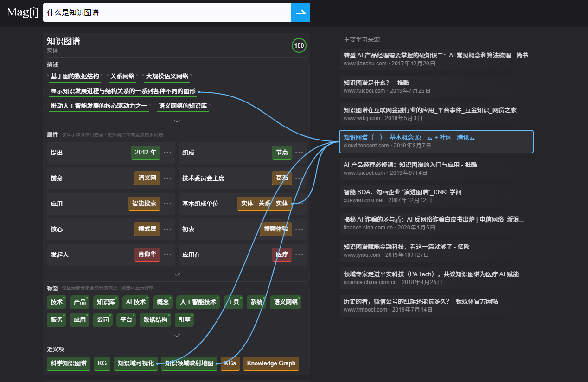This screenshot has width=588, height=382.
Task: Open the more options dots for 发起人 row
Action: tap(167, 255)
